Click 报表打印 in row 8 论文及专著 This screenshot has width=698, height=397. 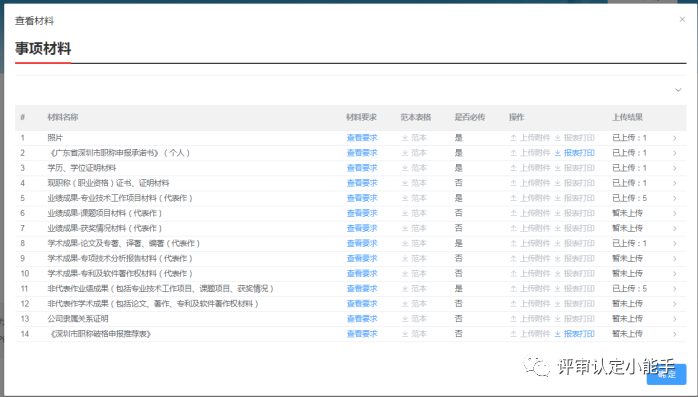[574, 243]
